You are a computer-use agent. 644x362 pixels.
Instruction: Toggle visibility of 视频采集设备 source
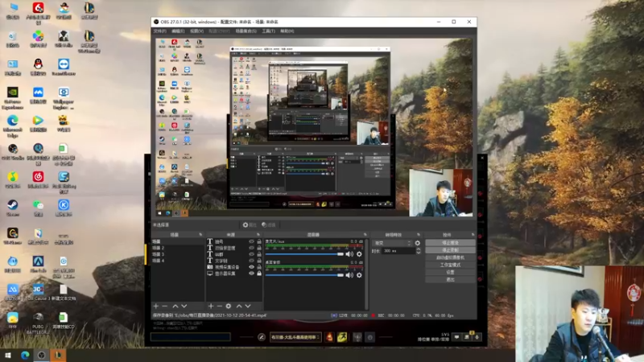[251, 267]
